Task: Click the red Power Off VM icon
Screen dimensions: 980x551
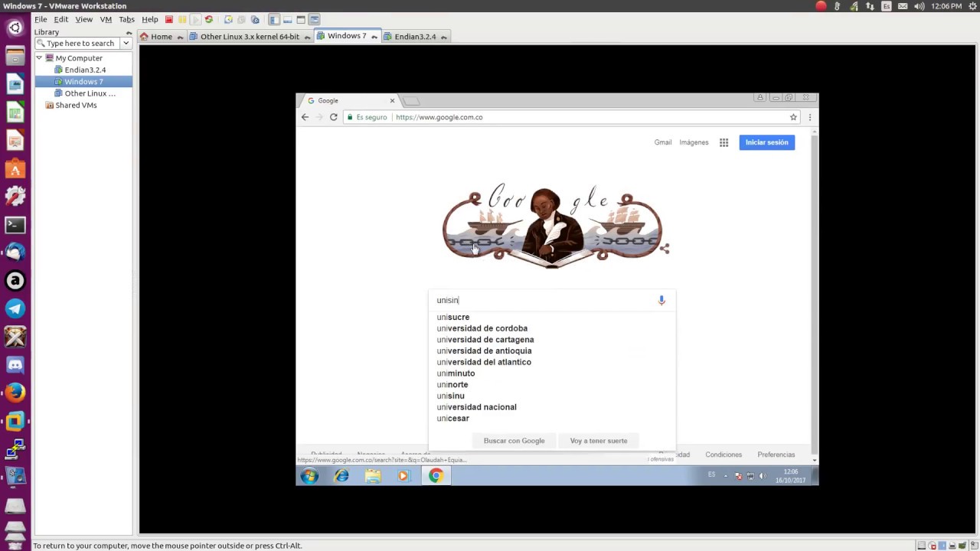Action: pyautogui.click(x=169, y=19)
